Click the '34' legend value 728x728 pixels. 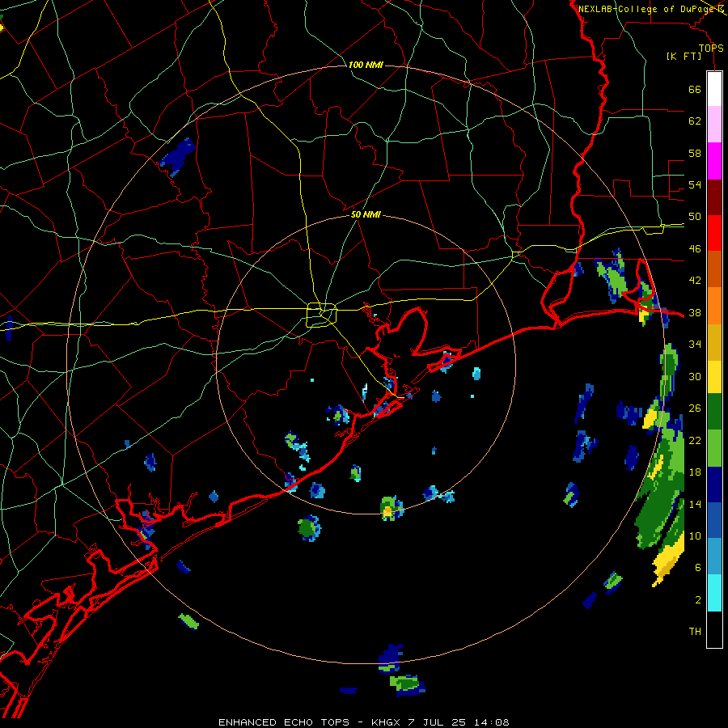click(x=695, y=345)
